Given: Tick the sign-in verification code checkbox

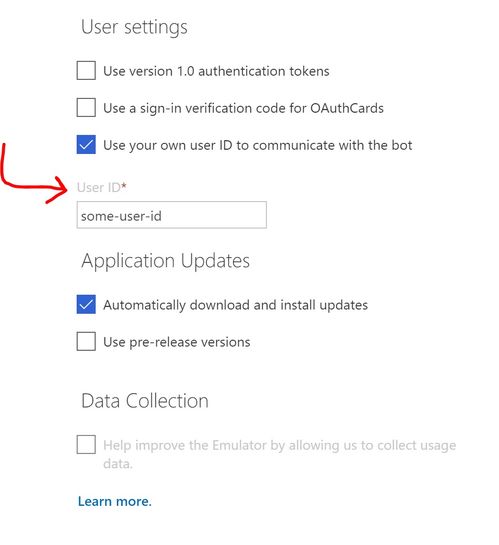Looking at the screenshot, I should pos(86,107).
